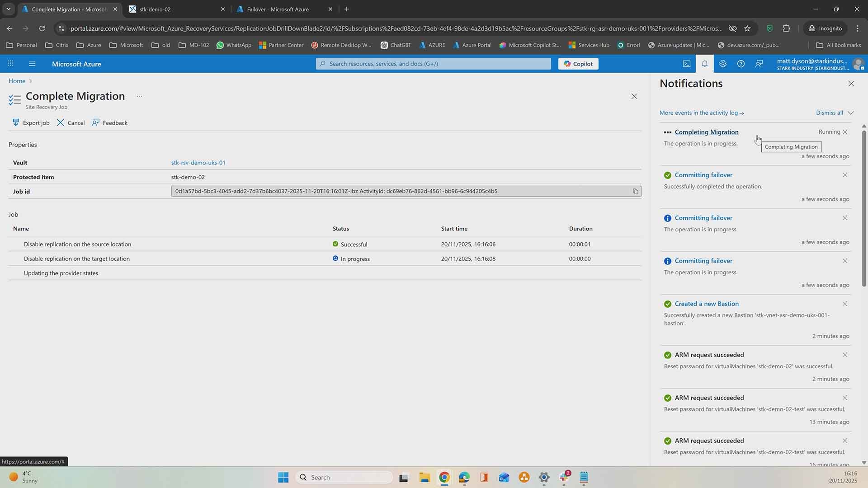868x488 pixels.
Task: Copy the Job id to clipboard
Action: tap(635, 192)
